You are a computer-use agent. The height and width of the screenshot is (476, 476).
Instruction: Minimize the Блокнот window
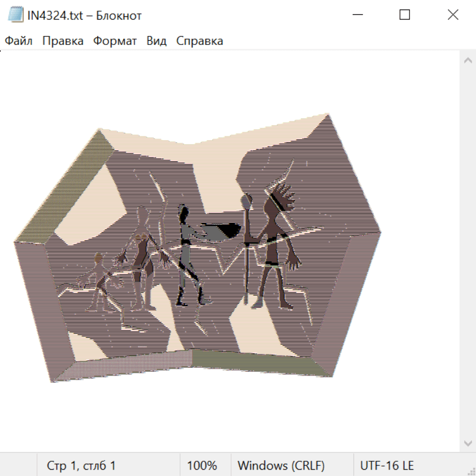[x=357, y=15]
